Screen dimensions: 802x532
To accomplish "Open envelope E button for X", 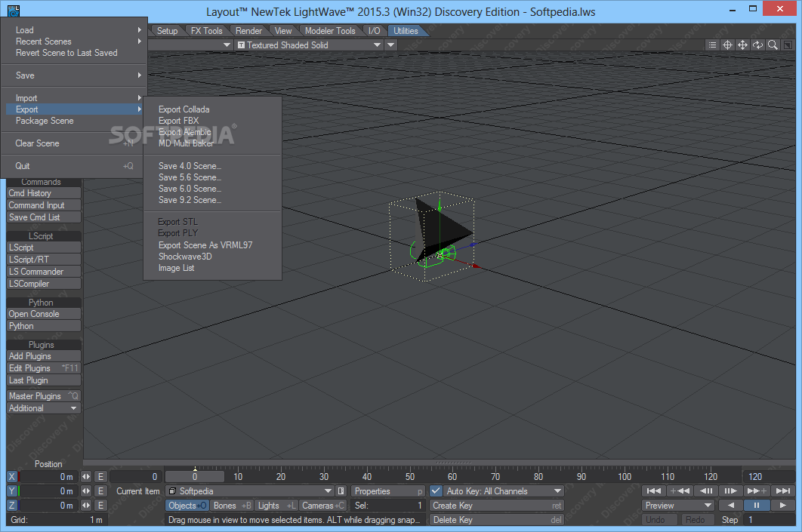I will pos(100,476).
